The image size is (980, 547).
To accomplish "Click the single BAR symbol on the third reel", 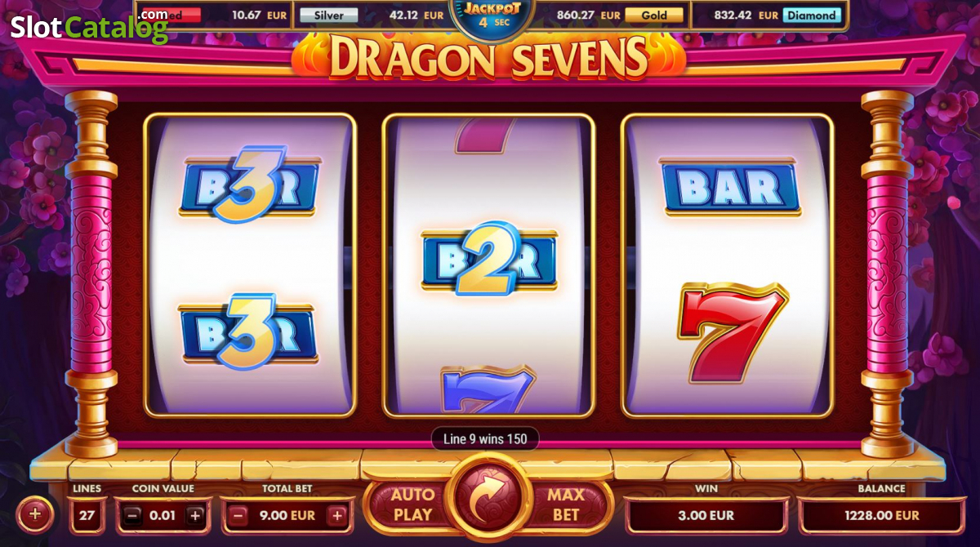I will pos(729,187).
